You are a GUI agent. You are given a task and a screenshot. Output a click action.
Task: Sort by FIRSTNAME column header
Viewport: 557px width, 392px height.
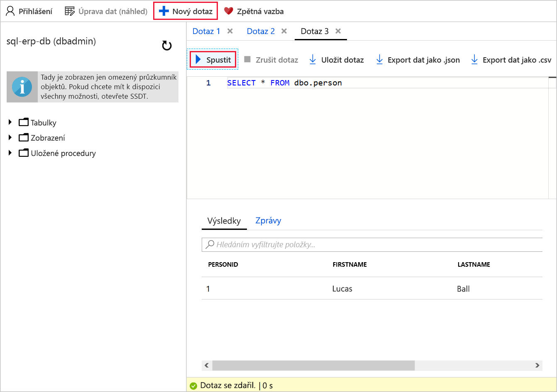[349, 264]
